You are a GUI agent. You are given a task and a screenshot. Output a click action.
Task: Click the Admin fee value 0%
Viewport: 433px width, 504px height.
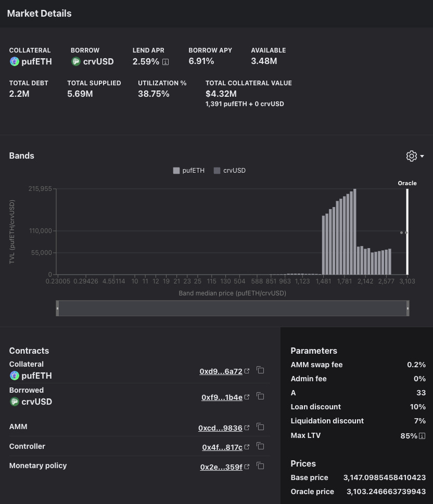click(420, 379)
